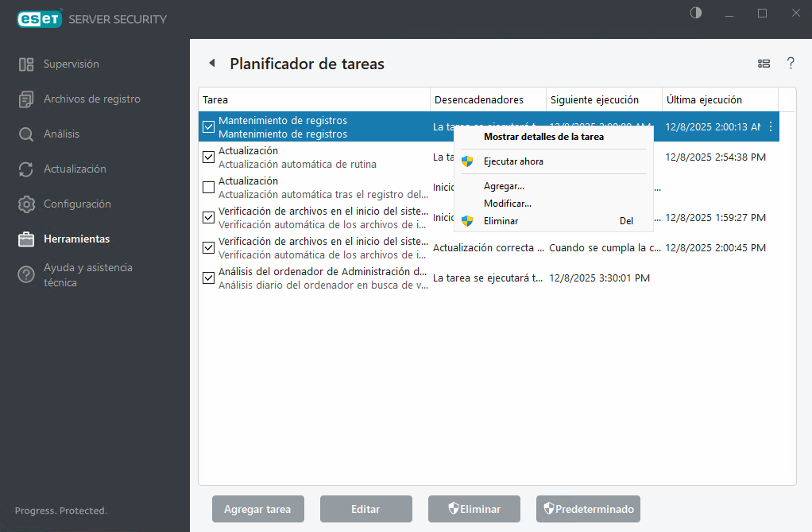The width and height of the screenshot is (812, 532).
Task: Open the list layout view icon
Action: [x=764, y=63]
